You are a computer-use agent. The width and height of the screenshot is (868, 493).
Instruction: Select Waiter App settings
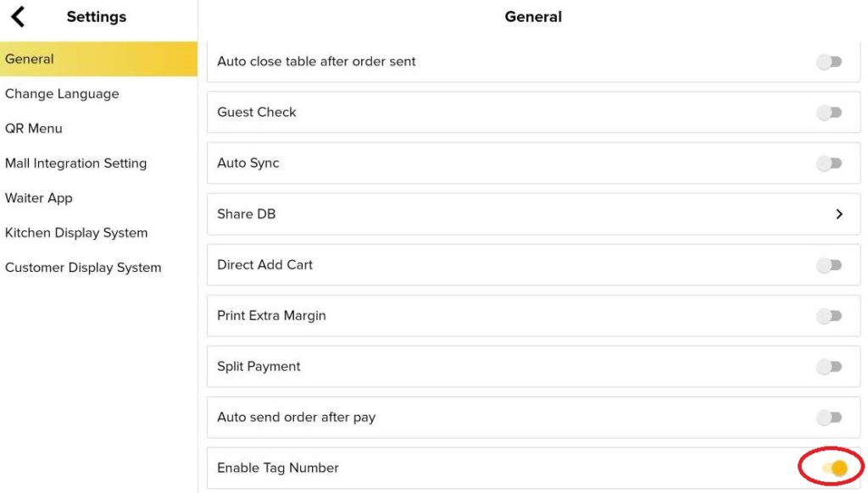38,197
